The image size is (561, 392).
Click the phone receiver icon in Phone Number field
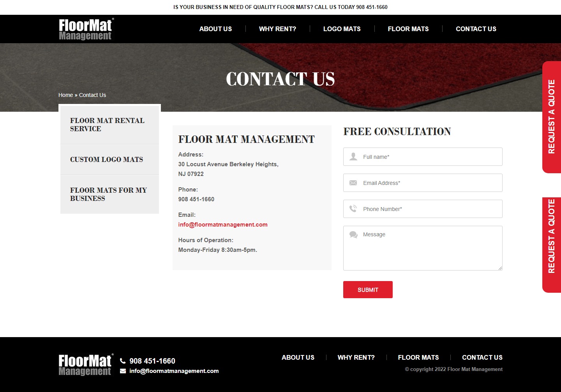pos(353,209)
